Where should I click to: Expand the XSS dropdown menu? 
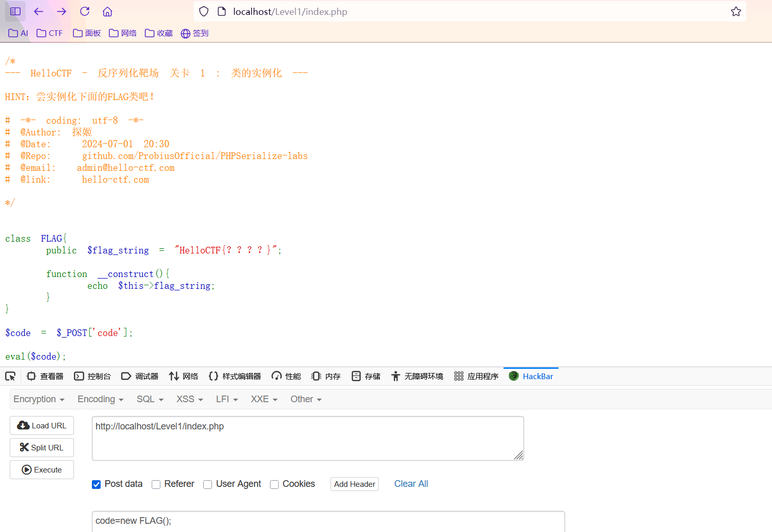click(x=189, y=399)
